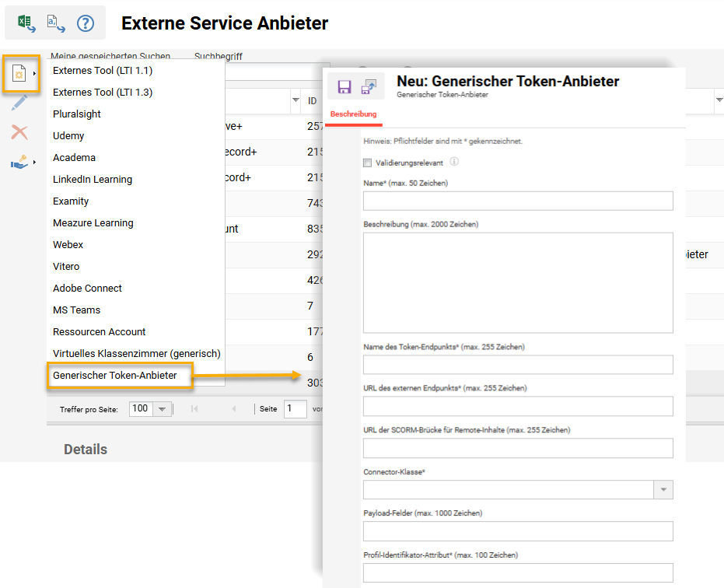The height and width of the screenshot is (588, 724).
Task: Expand the Connector-Klasse dropdown
Action: (x=663, y=489)
